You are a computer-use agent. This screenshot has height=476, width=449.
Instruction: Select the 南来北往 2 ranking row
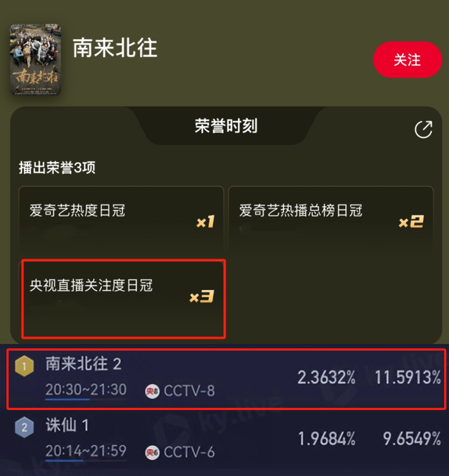[x=227, y=379]
